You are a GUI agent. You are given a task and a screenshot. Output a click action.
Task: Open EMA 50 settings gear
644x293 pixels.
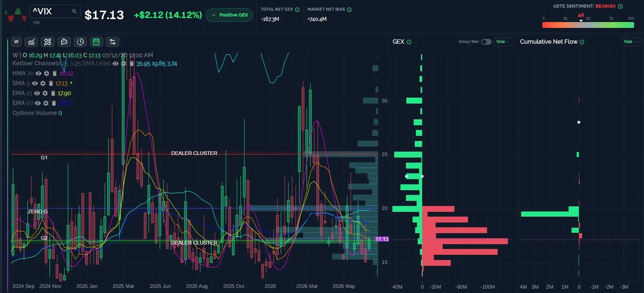pos(46,103)
